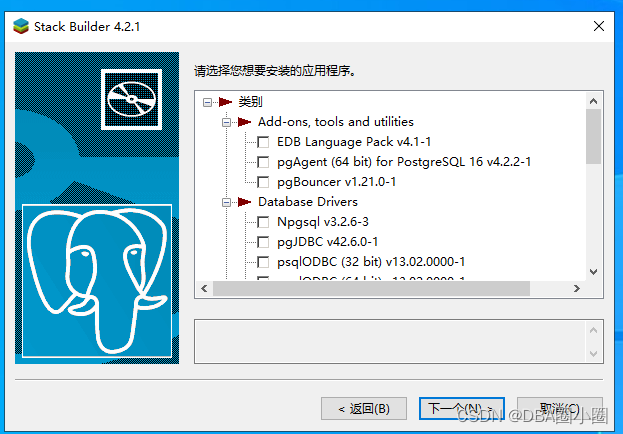Select the Add-ons, tools and utilities label
This screenshot has height=434, width=623.
[x=336, y=122]
